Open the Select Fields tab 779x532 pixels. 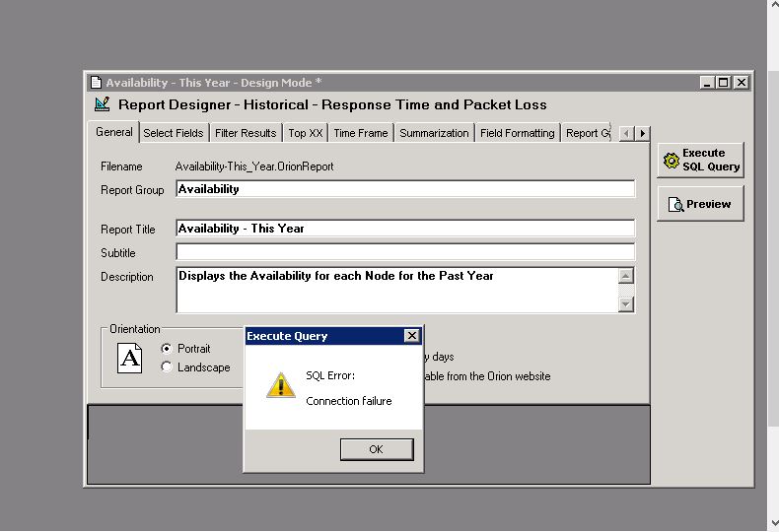tap(174, 133)
